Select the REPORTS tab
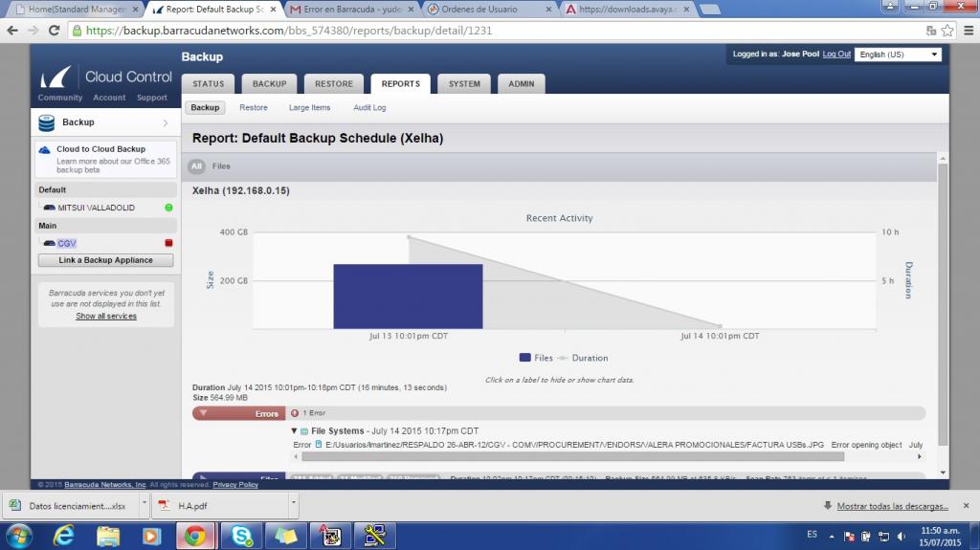 coord(401,84)
